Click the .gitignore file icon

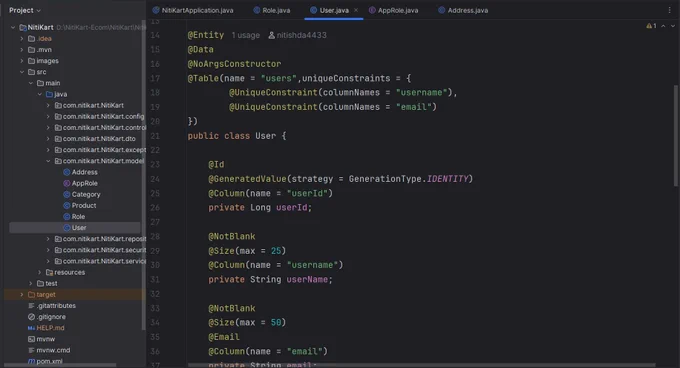(31, 317)
